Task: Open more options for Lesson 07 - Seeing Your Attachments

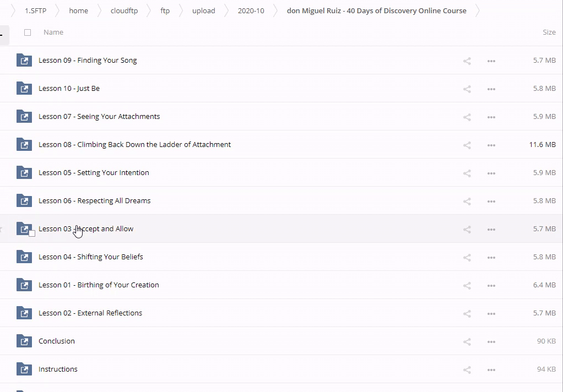Action: click(x=491, y=117)
